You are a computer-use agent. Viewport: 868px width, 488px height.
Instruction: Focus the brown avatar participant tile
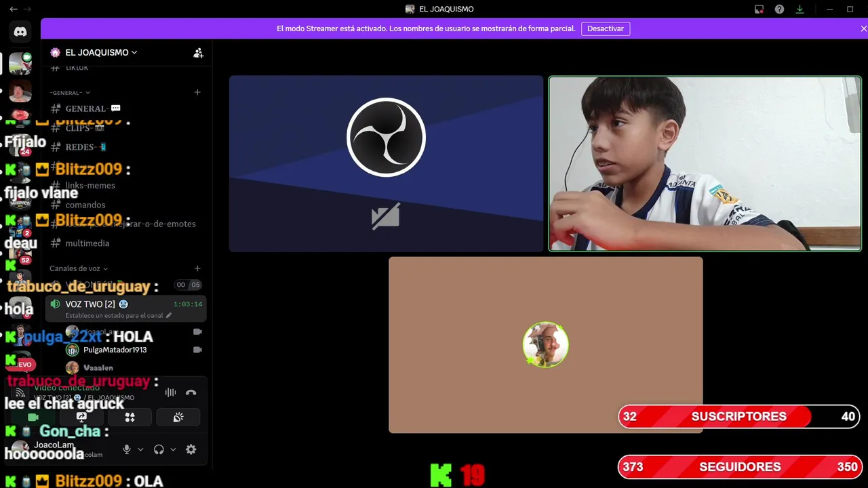click(x=545, y=344)
